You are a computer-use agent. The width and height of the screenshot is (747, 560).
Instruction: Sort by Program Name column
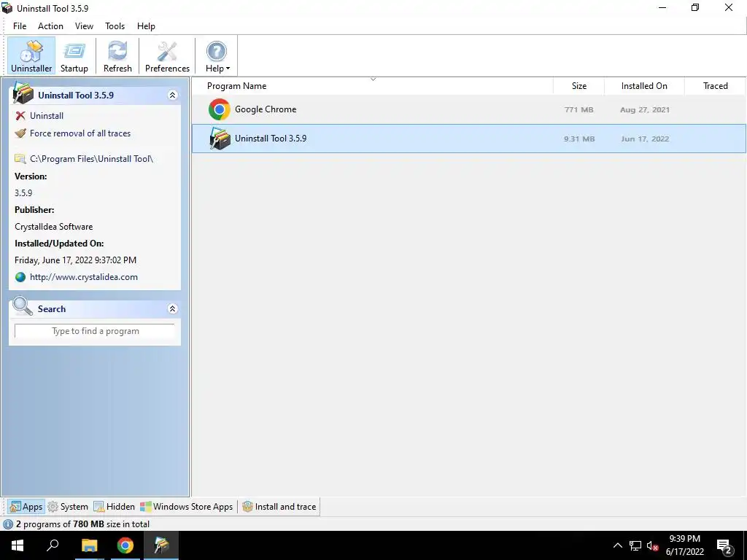[x=236, y=86]
